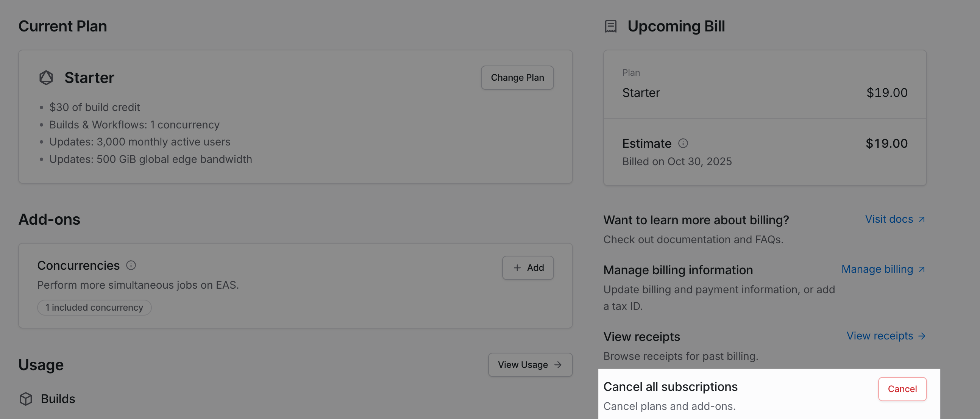
Task: Click the Cancel all subscriptions heading
Action: pyautogui.click(x=670, y=386)
